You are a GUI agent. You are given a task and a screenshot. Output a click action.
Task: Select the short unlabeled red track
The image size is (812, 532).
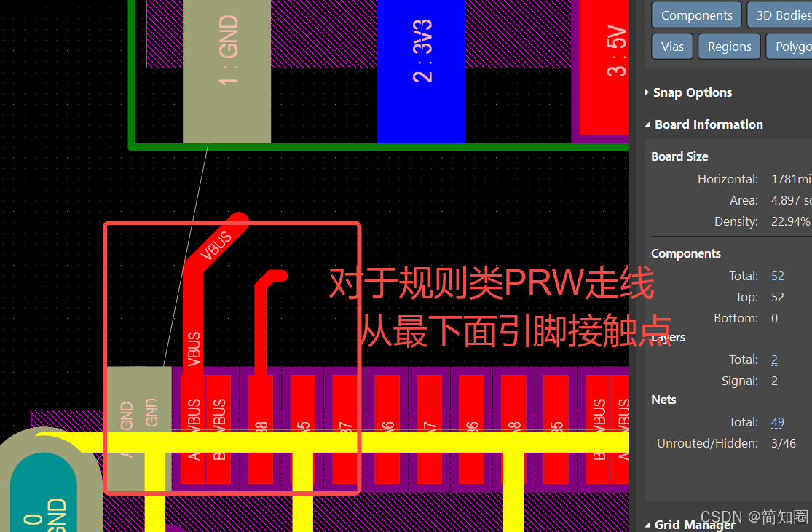[x=261, y=321]
